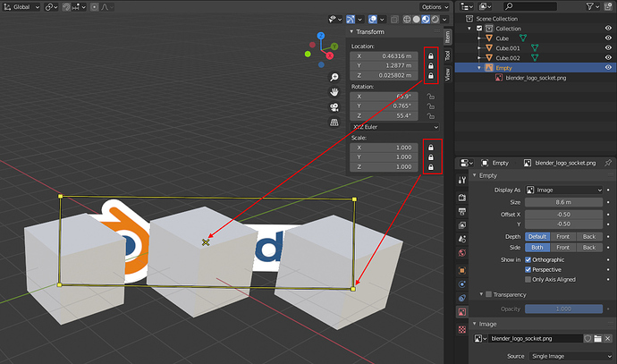
Task: Click the pan view hand icon
Action: pyautogui.click(x=334, y=92)
